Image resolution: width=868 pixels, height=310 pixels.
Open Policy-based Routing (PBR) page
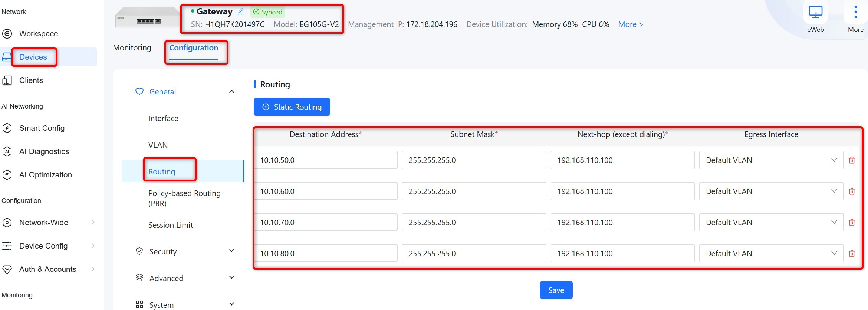(x=184, y=198)
